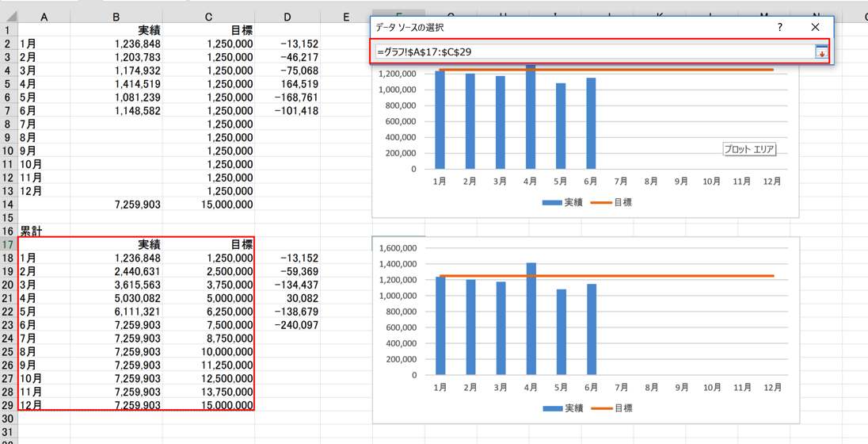Select target cell 8,750,000
The image size is (868, 444).
click(x=209, y=338)
